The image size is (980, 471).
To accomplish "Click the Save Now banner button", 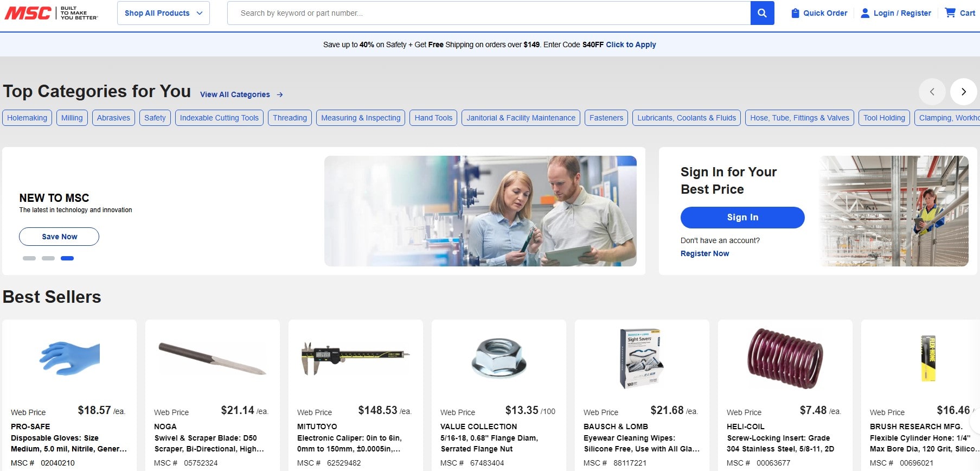I will 59,237.
